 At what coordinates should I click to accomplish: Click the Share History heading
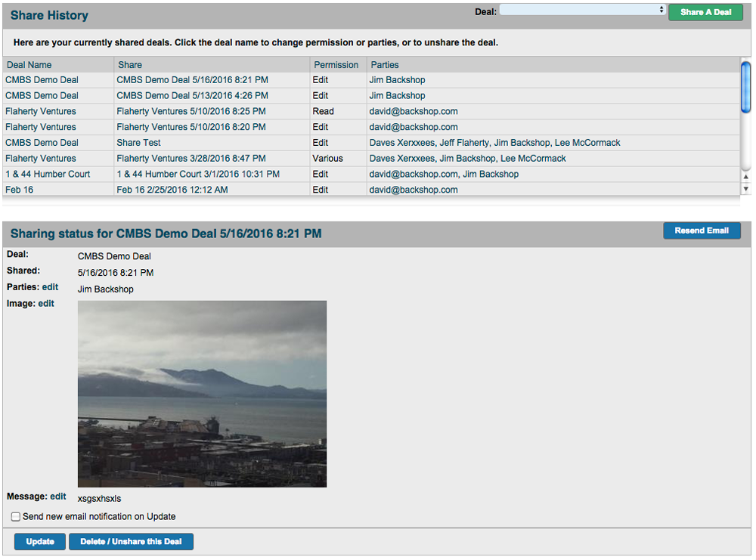pos(49,15)
